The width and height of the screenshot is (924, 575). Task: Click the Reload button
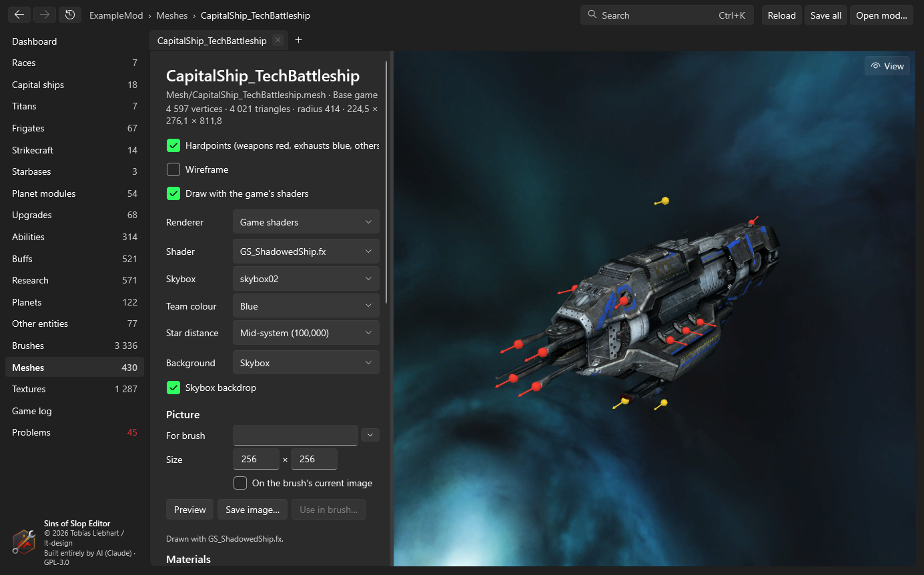point(782,15)
